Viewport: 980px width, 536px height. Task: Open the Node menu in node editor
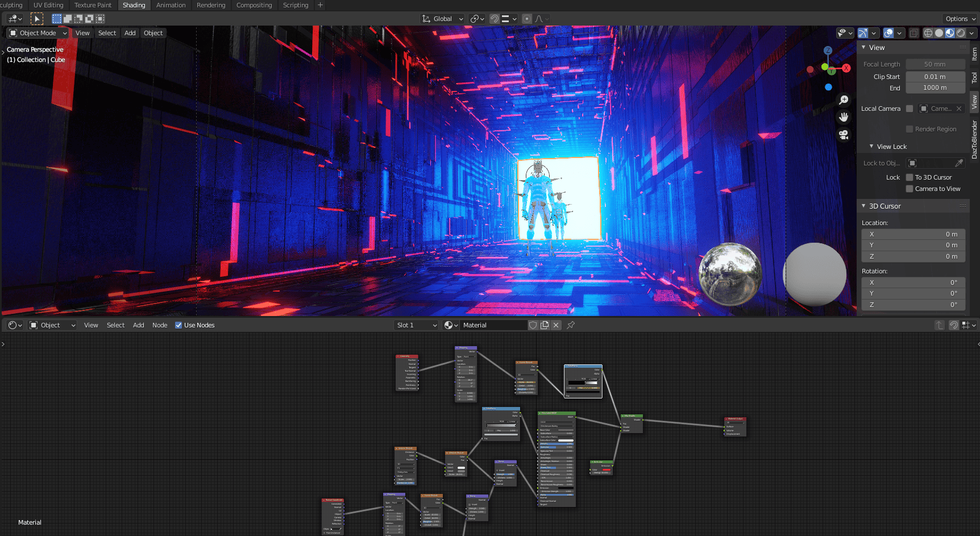coord(160,325)
